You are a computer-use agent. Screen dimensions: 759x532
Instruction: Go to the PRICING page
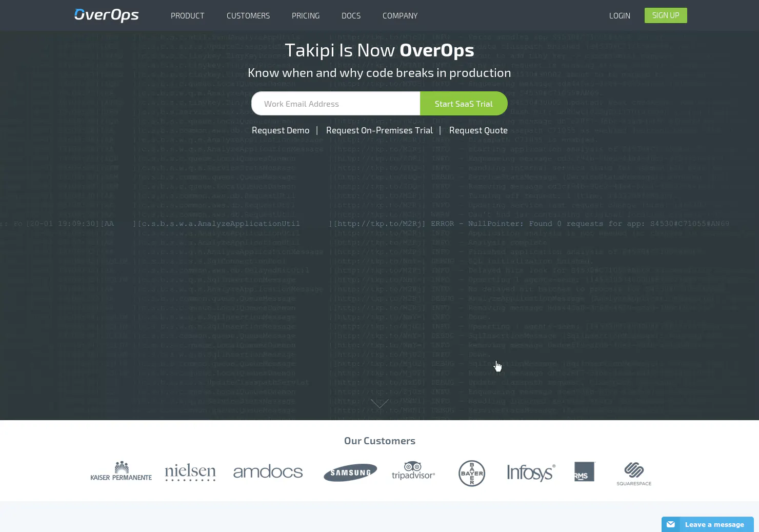306,16
